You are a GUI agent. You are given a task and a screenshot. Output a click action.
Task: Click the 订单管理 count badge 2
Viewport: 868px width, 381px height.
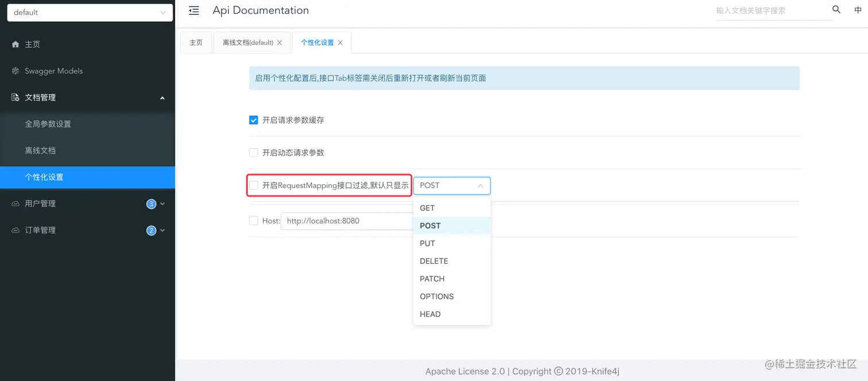tap(151, 230)
